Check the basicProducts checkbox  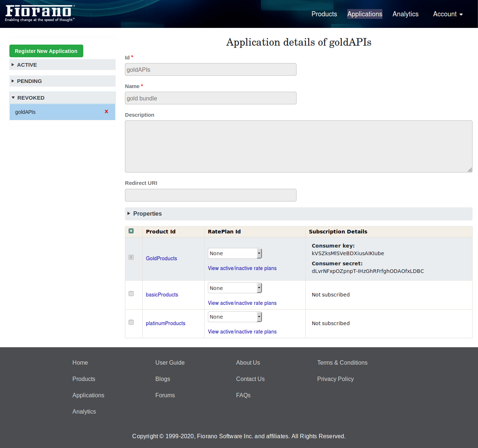(x=131, y=294)
